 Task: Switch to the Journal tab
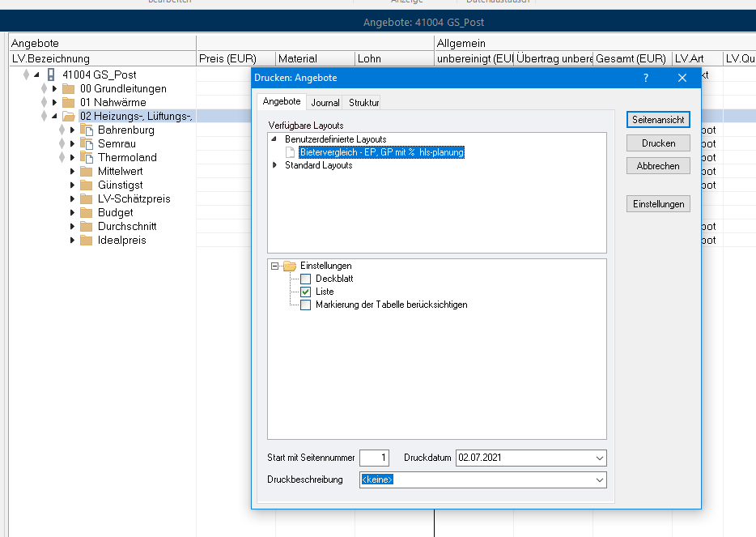325,103
